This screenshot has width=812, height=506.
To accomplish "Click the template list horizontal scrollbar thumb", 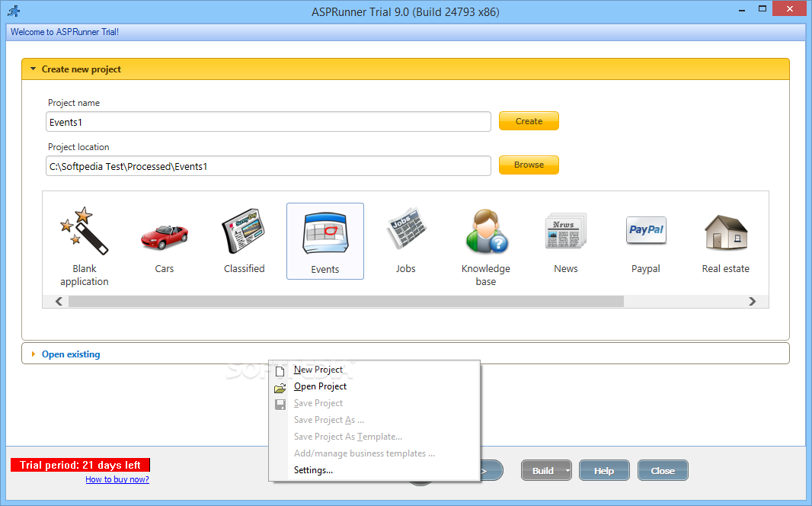I will [346, 302].
